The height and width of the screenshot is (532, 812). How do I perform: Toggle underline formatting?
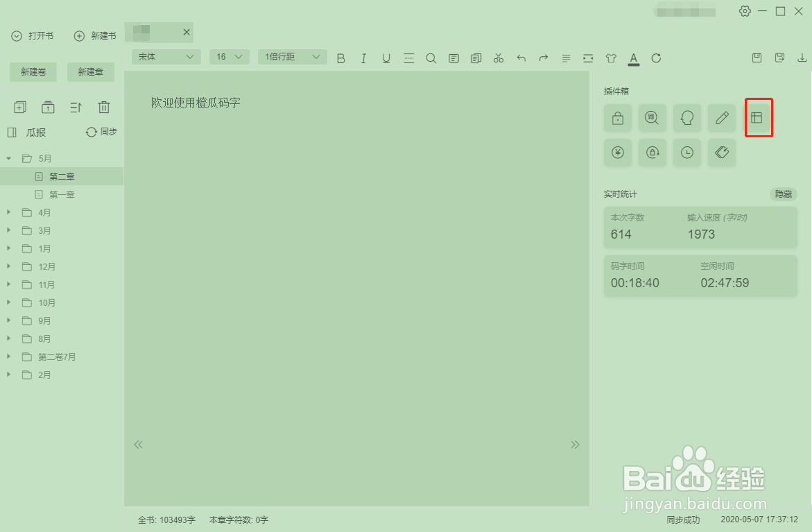pos(386,58)
